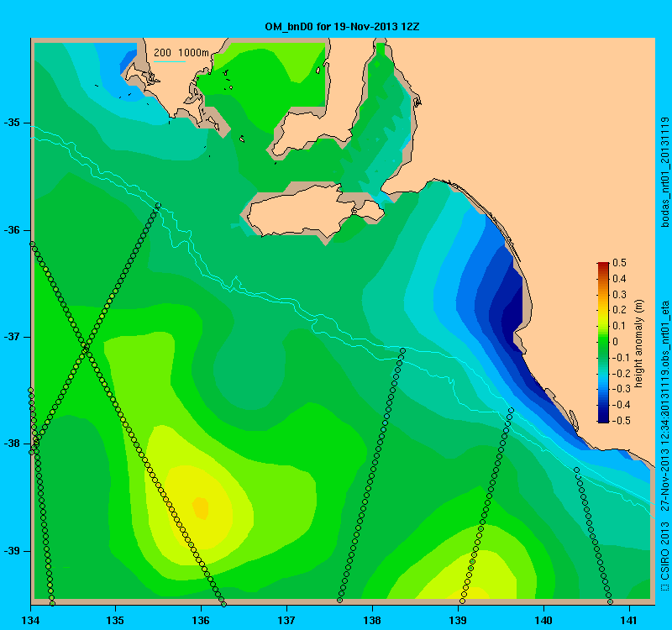Image resolution: width=672 pixels, height=630 pixels.
Task: Click the "-0.3" colorbar tick label
Action: coord(621,389)
